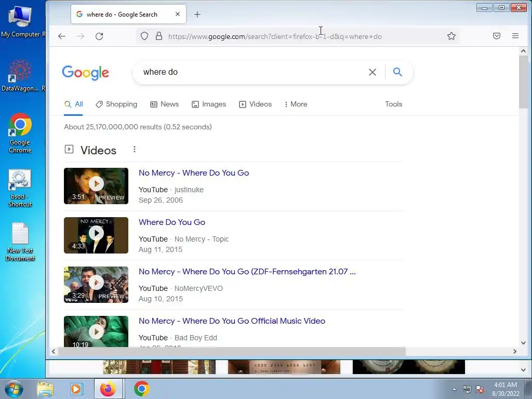Click the forward navigation arrow

[x=81, y=36]
